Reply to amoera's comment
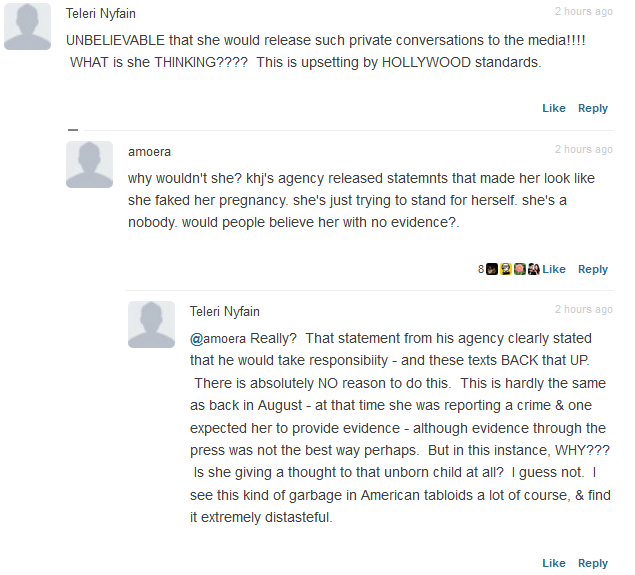The width and height of the screenshot is (635, 575). [x=593, y=269]
